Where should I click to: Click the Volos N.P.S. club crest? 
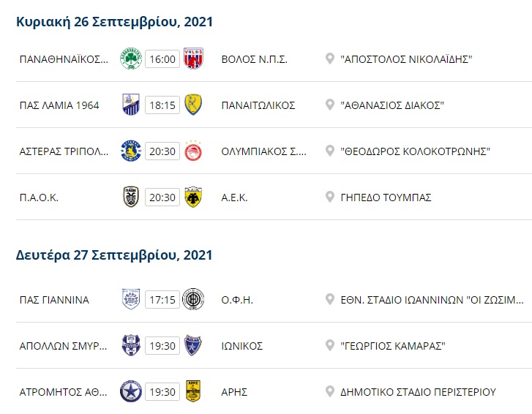point(193,59)
